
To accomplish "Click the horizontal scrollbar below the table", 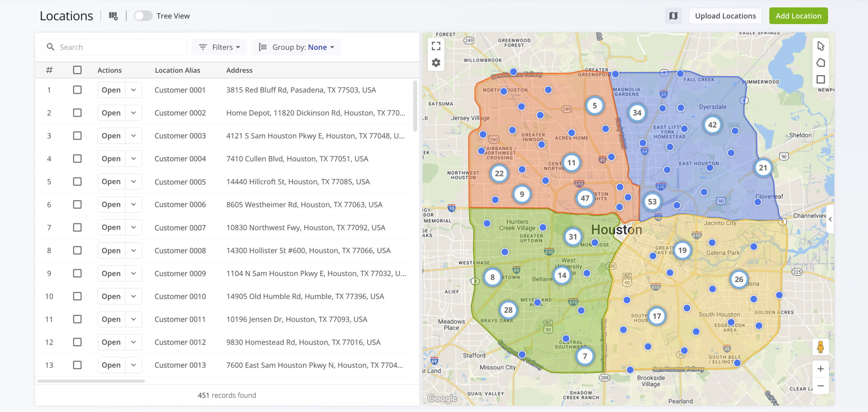I will [x=91, y=381].
